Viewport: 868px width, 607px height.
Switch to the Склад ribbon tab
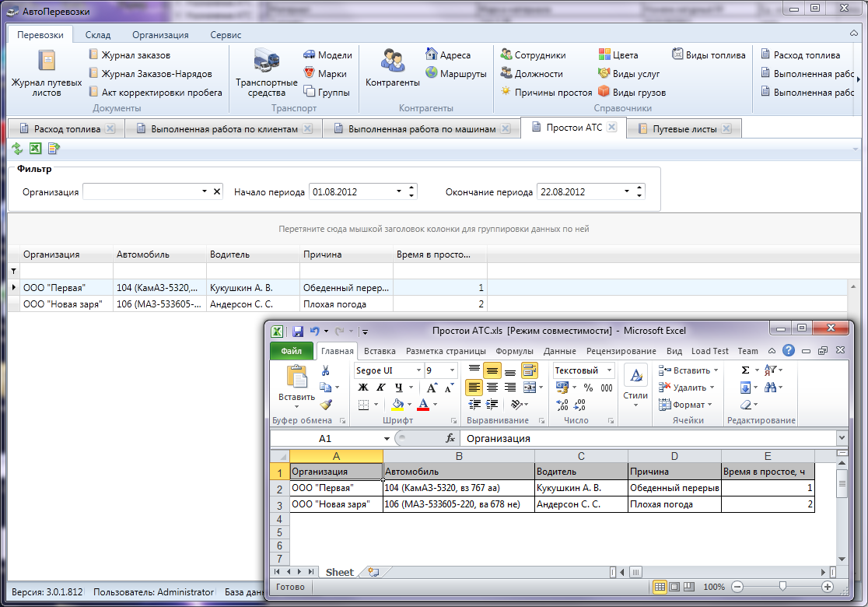tap(98, 35)
